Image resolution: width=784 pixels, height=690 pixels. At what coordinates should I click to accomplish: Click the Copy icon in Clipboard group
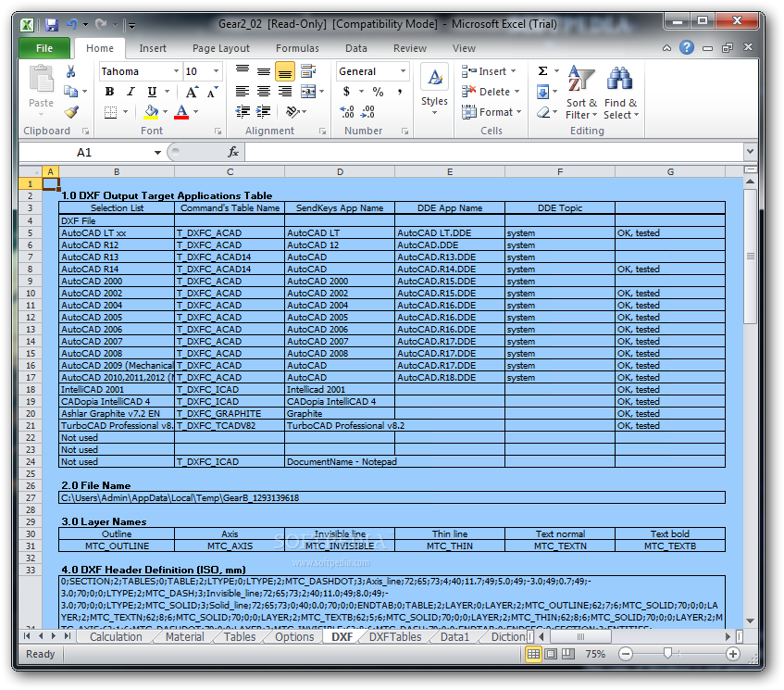tap(71, 91)
